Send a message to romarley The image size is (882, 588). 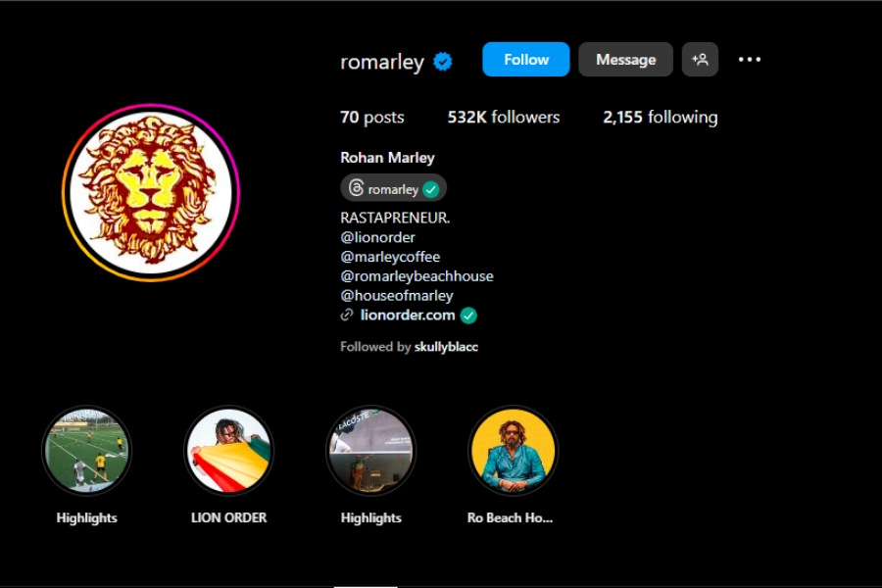[625, 59]
